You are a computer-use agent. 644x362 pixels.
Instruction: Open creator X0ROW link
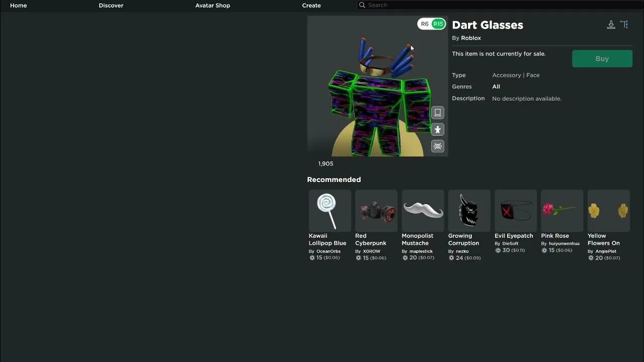(x=372, y=251)
